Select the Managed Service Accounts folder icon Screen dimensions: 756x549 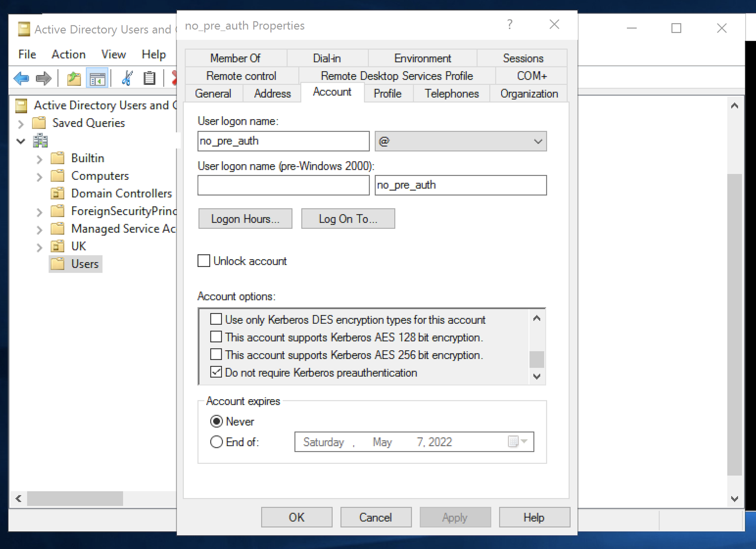57,229
